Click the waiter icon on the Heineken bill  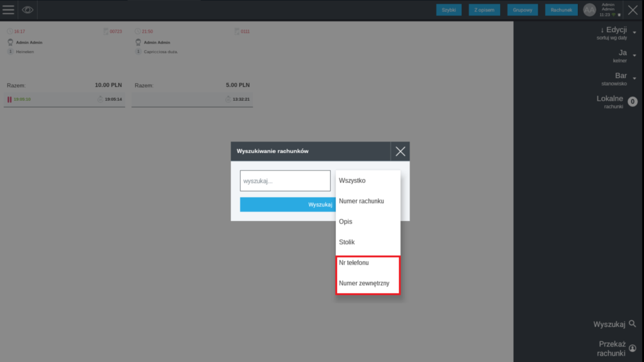click(x=10, y=42)
